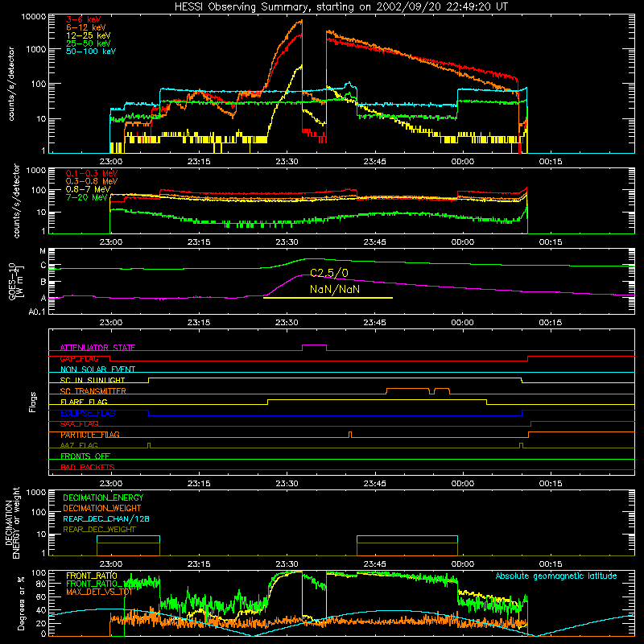Viewport: 644px width, 644px height.
Task: Click the 'M' tick label on GOES axis
Action: (x=43, y=251)
